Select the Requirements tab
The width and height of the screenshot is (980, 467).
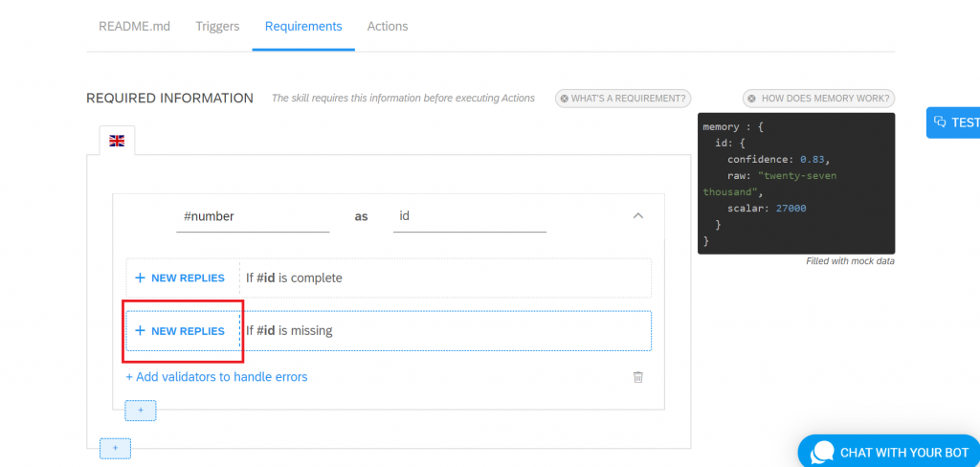[303, 26]
